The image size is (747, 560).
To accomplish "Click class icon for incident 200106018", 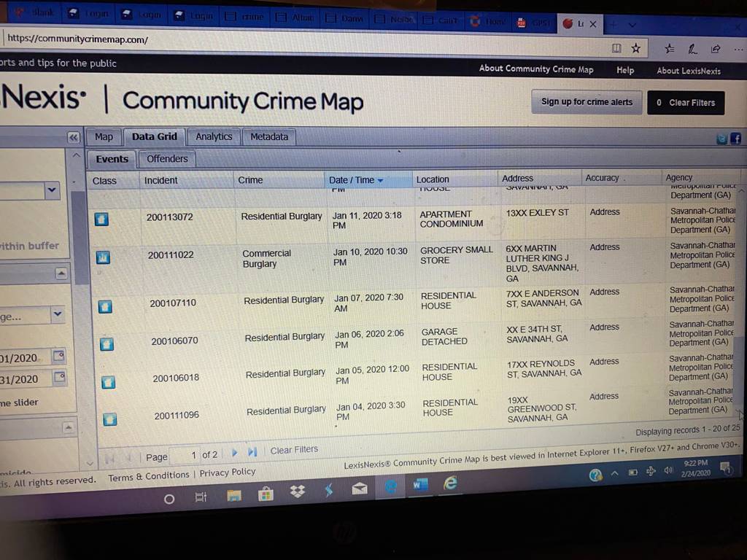I will click(108, 381).
